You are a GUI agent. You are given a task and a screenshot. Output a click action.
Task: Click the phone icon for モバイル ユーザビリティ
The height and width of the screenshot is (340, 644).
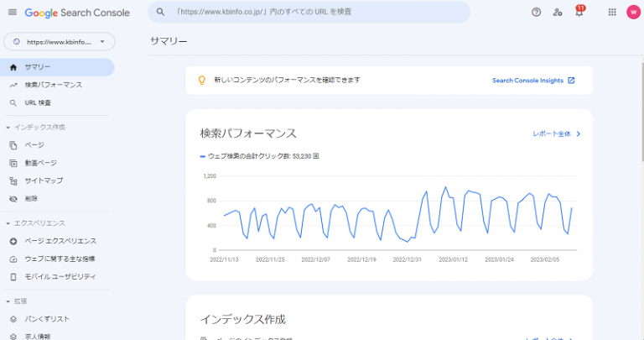pyautogui.click(x=13, y=277)
